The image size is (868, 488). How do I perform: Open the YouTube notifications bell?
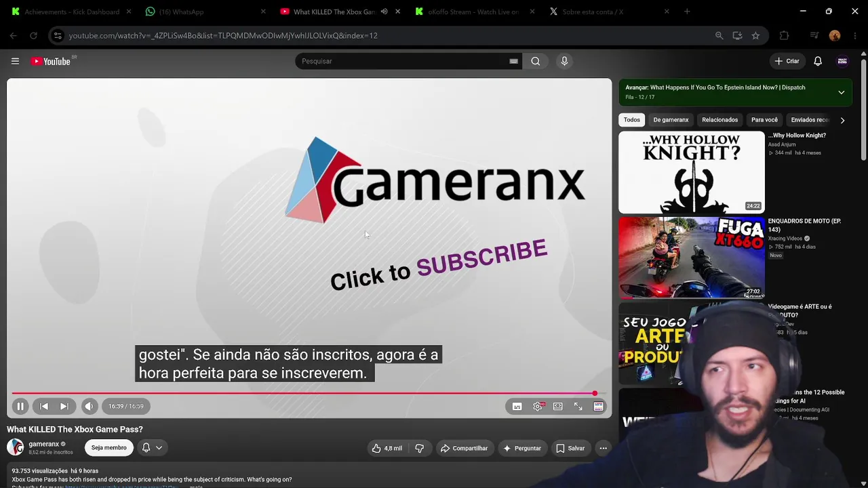(818, 61)
